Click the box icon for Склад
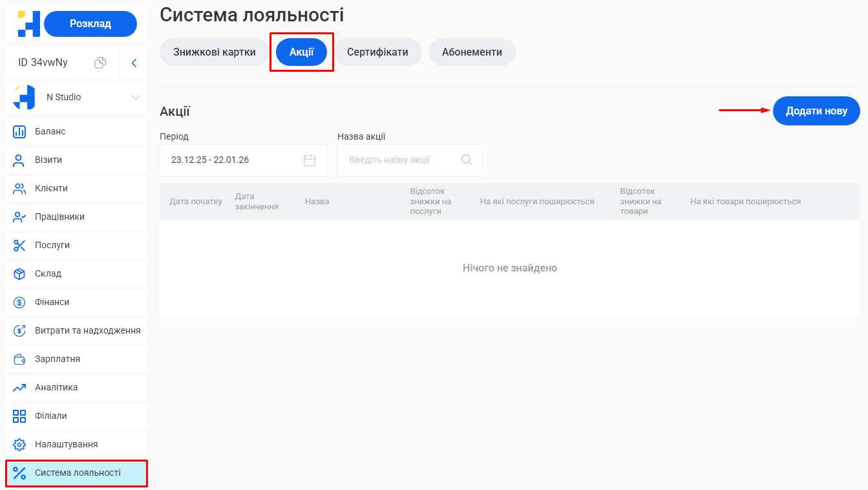The image size is (868, 490). tap(19, 273)
